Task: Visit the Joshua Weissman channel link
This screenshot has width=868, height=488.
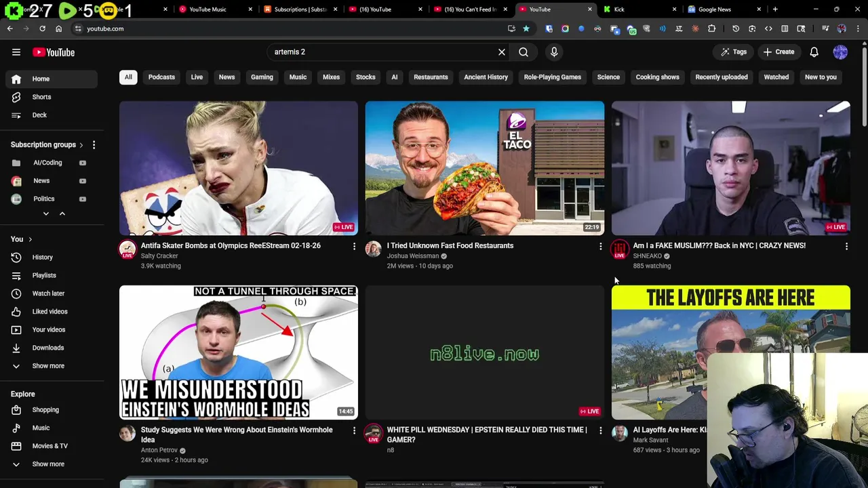Action: (413, 256)
